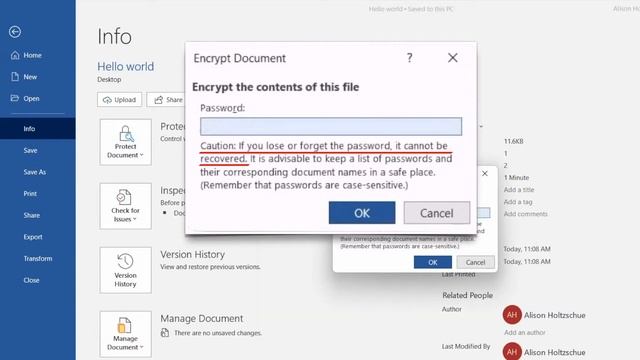Select the Info tab in the sidebar
The image size is (640, 360).
pos(38,129)
